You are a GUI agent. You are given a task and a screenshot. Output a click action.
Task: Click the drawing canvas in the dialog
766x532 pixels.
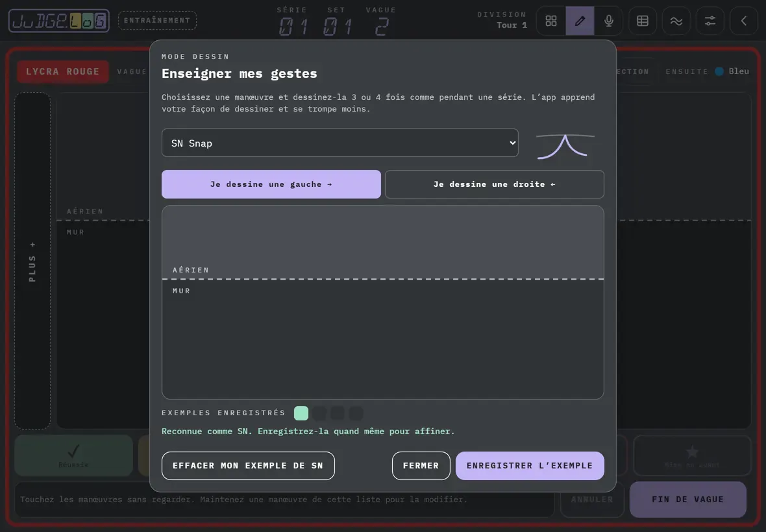pos(383,302)
